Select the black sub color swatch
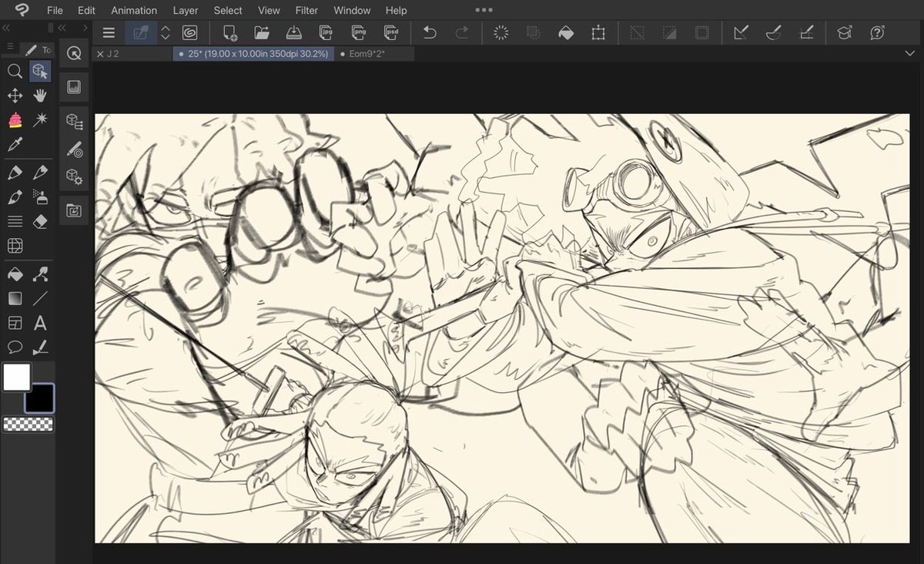 tap(40, 398)
